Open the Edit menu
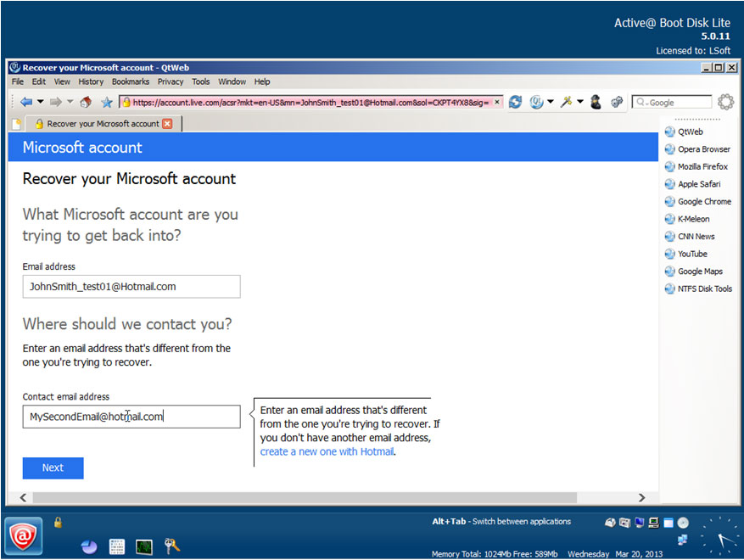This screenshot has width=744, height=560. (39, 81)
